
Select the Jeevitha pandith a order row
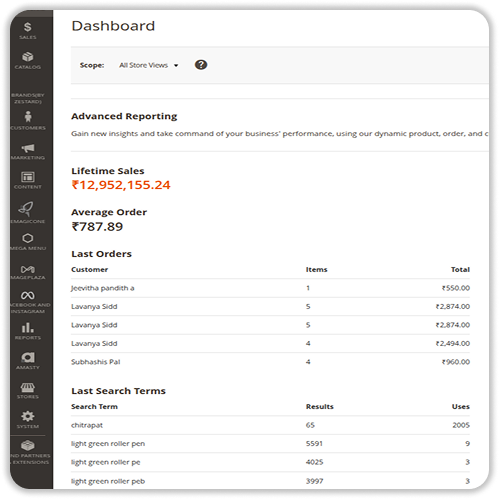pos(270,288)
